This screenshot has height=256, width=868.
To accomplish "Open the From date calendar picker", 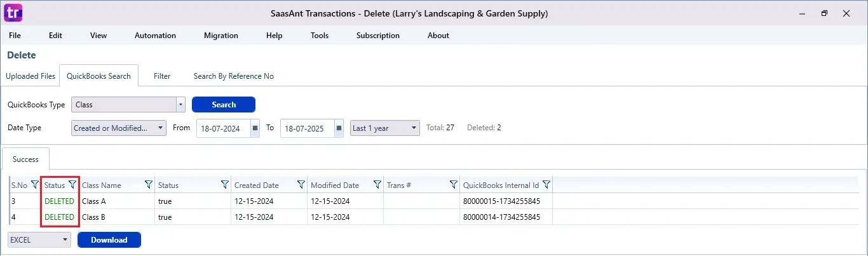I will pyautogui.click(x=255, y=128).
